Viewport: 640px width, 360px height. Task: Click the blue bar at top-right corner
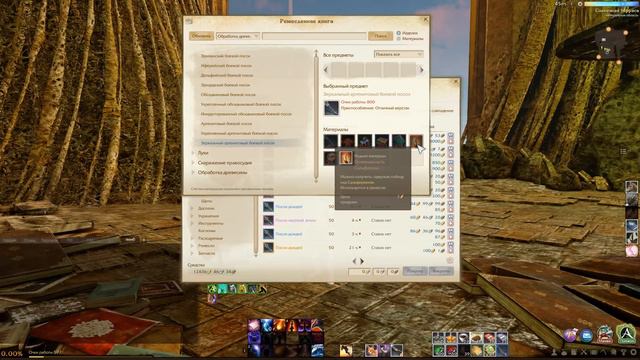point(611,4)
